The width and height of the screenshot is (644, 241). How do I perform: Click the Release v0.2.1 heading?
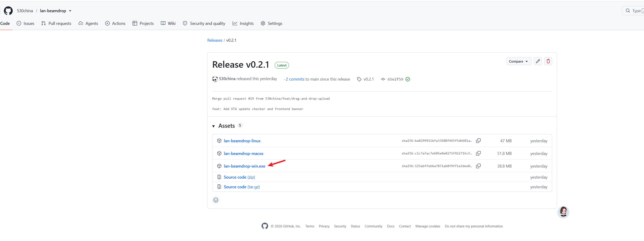click(x=240, y=65)
